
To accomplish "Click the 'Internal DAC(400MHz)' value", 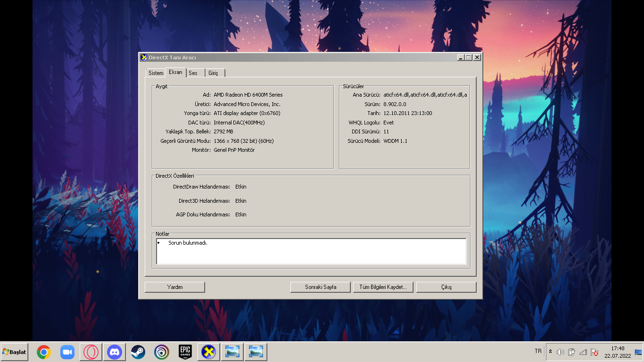I will point(239,123).
